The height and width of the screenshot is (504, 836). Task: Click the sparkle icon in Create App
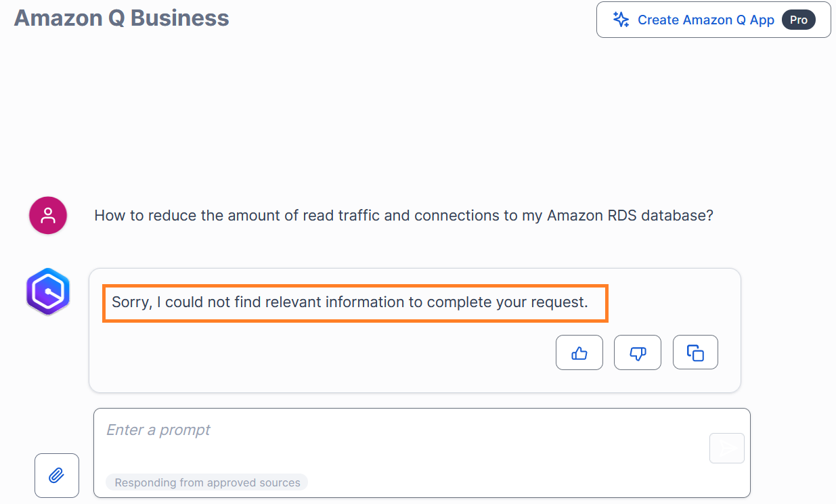621,20
